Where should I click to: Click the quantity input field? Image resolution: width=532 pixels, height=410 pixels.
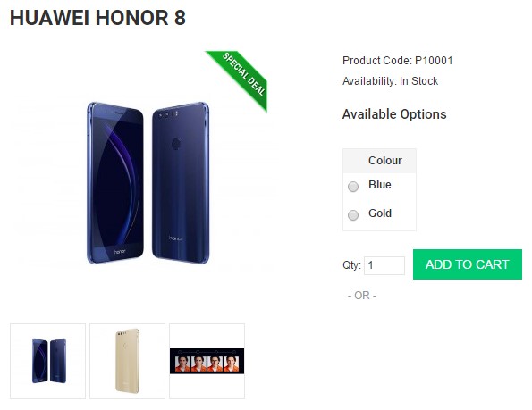click(384, 265)
